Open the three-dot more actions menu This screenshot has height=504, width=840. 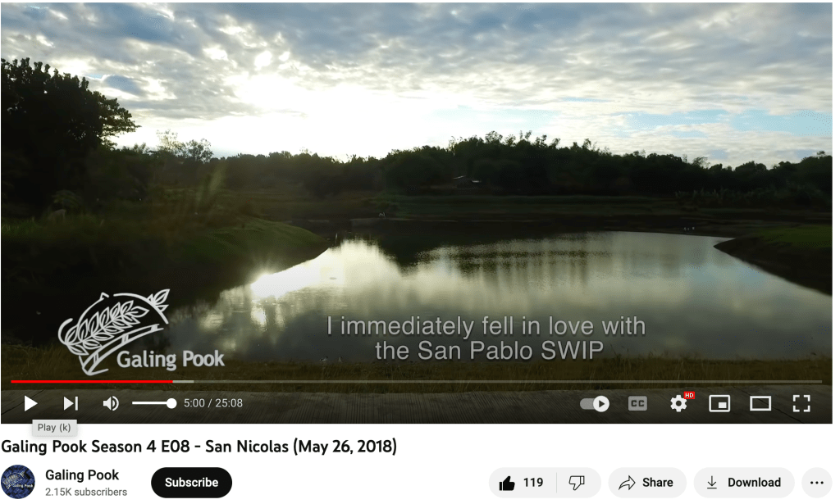(x=817, y=483)
